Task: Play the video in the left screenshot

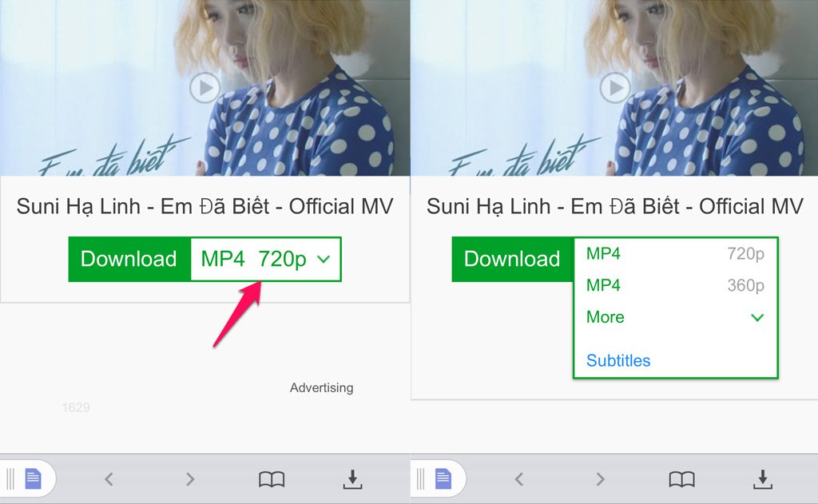Action: [204, 88]
